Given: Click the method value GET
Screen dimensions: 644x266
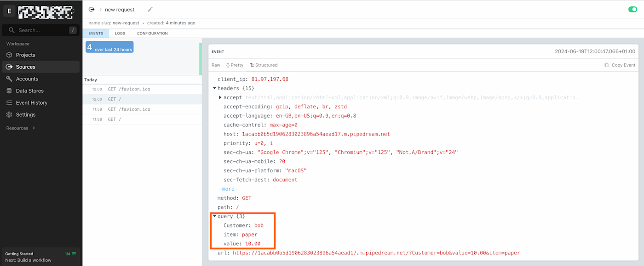Looking at the screenshot, I should coord(247,198).
